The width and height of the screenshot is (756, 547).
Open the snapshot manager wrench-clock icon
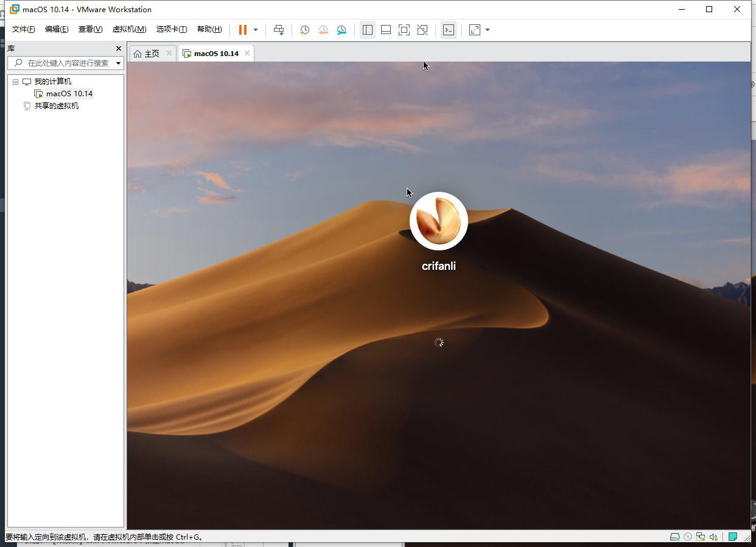click(341, 30)
